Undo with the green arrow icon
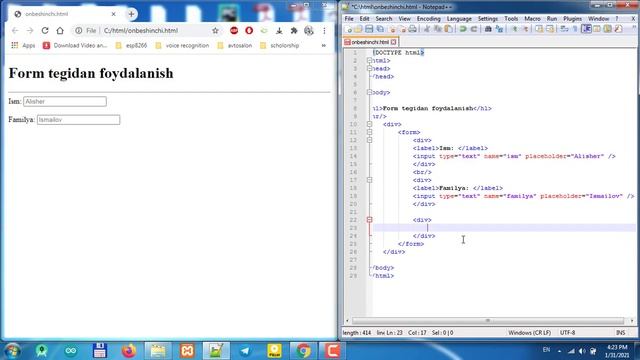Viewport: 640px width, 360px height. (462, 29)
